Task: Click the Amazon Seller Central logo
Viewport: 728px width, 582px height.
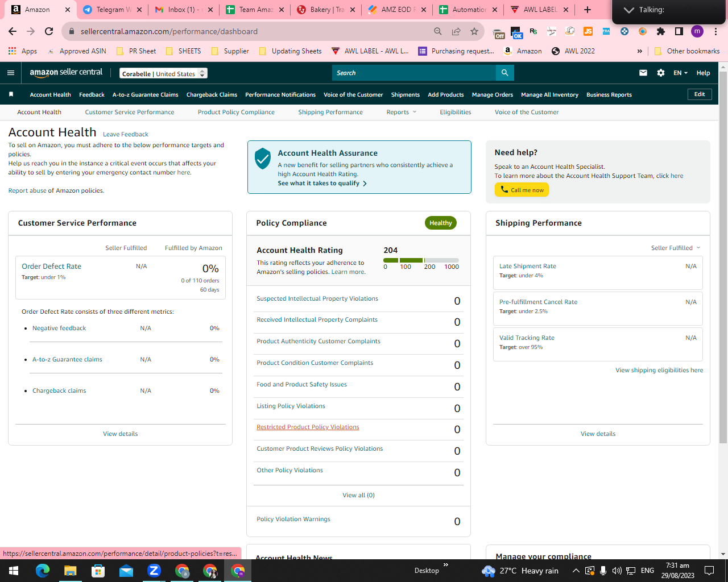Action: (x=66, y=73)
